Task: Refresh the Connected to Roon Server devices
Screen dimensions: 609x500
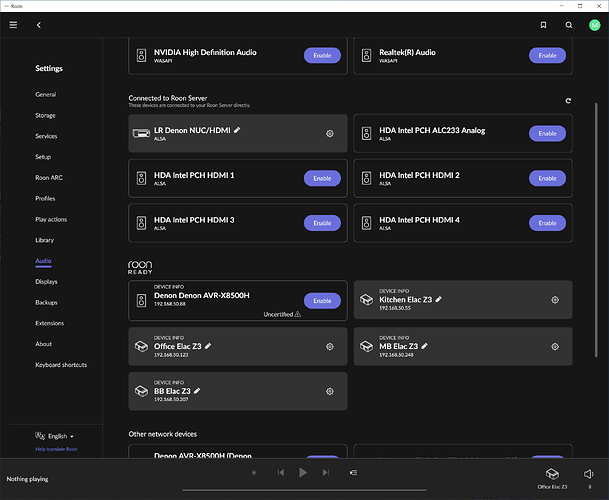Action: pos(568,101)
